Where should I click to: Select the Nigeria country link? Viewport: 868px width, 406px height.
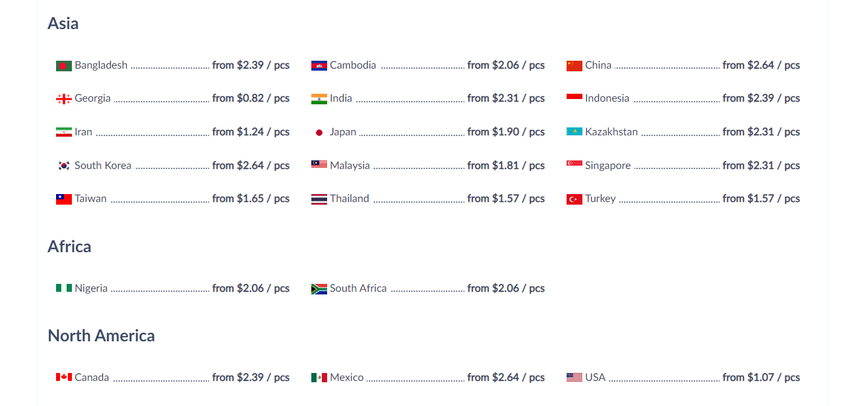pyautogui.click(x=91, y=288)
